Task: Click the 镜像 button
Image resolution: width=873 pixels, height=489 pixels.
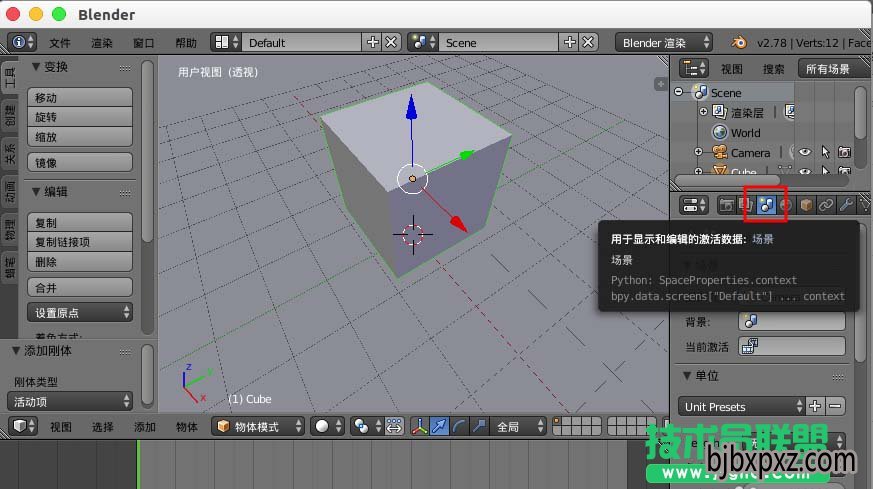Action: tap(80, 163)
